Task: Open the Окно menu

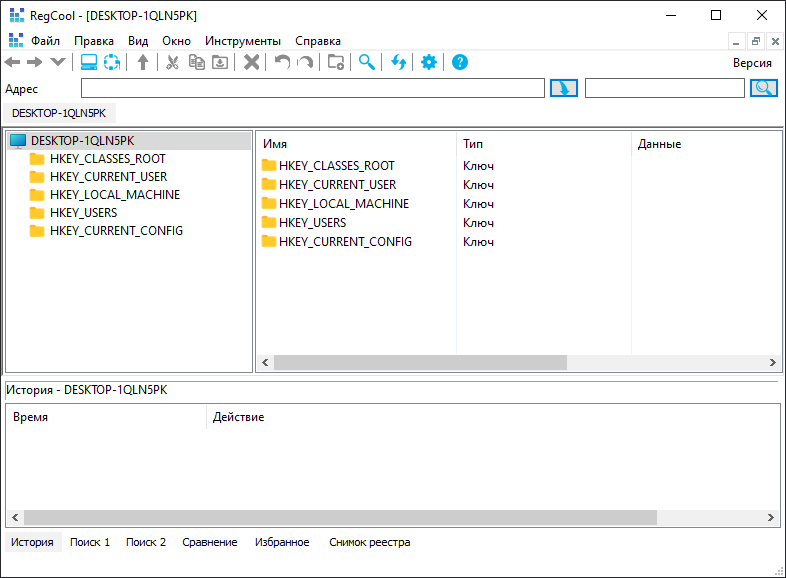Action: [176, 41]
